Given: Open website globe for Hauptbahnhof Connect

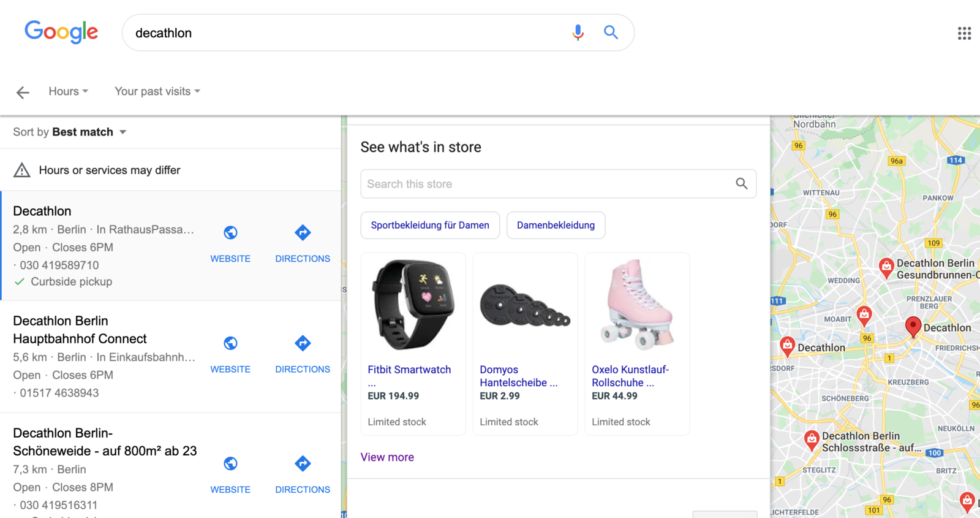Looking at the screenshot, I should [x=230, y=343].
